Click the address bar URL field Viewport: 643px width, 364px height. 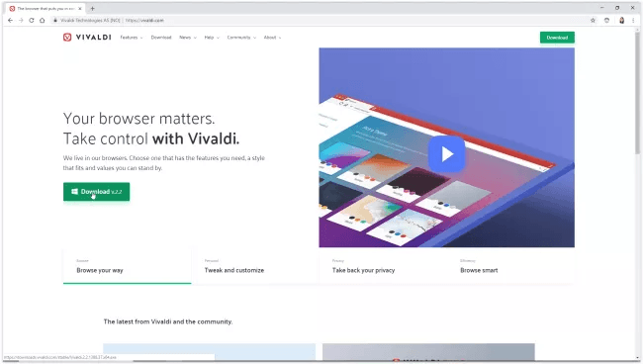click(320, 20)
